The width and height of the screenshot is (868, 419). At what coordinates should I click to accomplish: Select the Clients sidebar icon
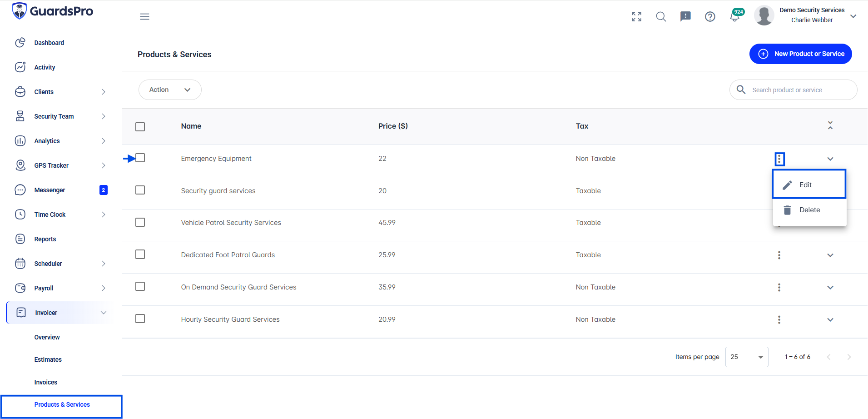click(x=20, y=92)
